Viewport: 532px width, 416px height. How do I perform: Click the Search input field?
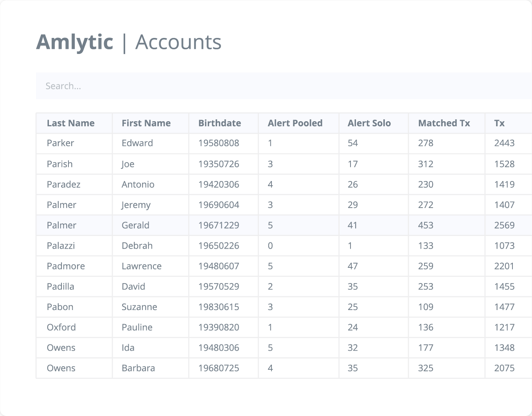[x=284, y=86]
